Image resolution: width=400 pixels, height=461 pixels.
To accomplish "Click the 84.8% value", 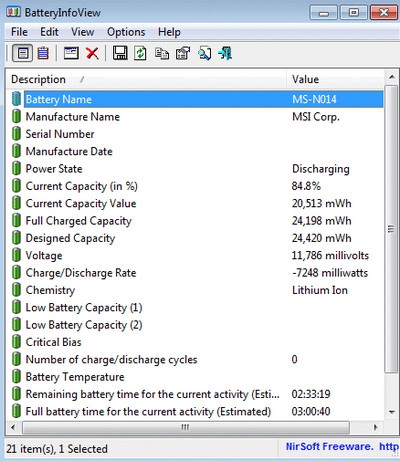I will tap(306, 186).
